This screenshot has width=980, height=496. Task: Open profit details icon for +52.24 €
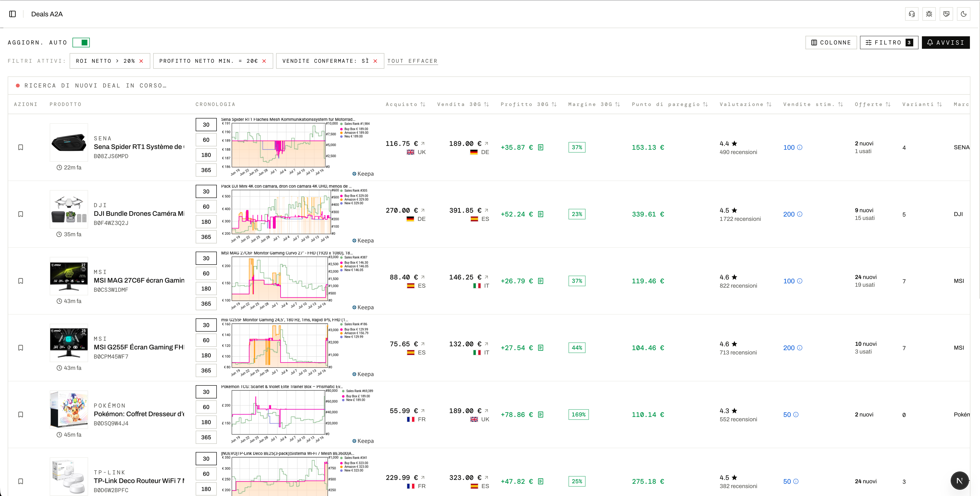541,214
